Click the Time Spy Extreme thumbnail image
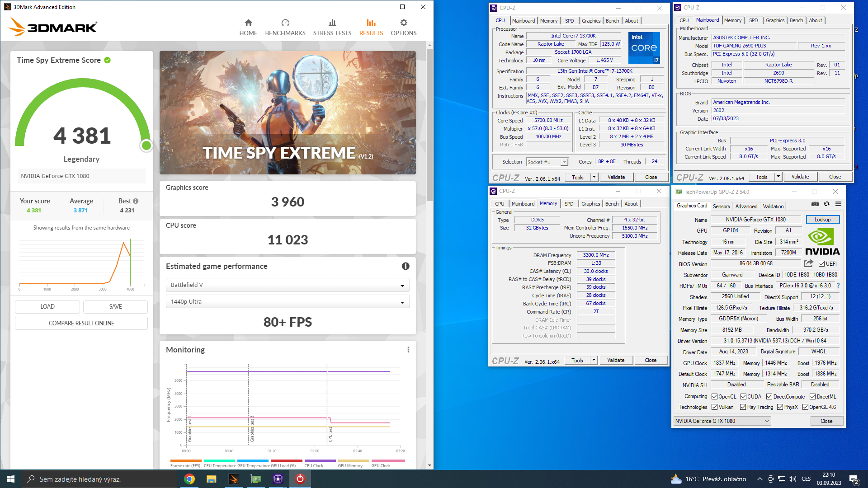This screenshot has height=488, width=868. 288,113
